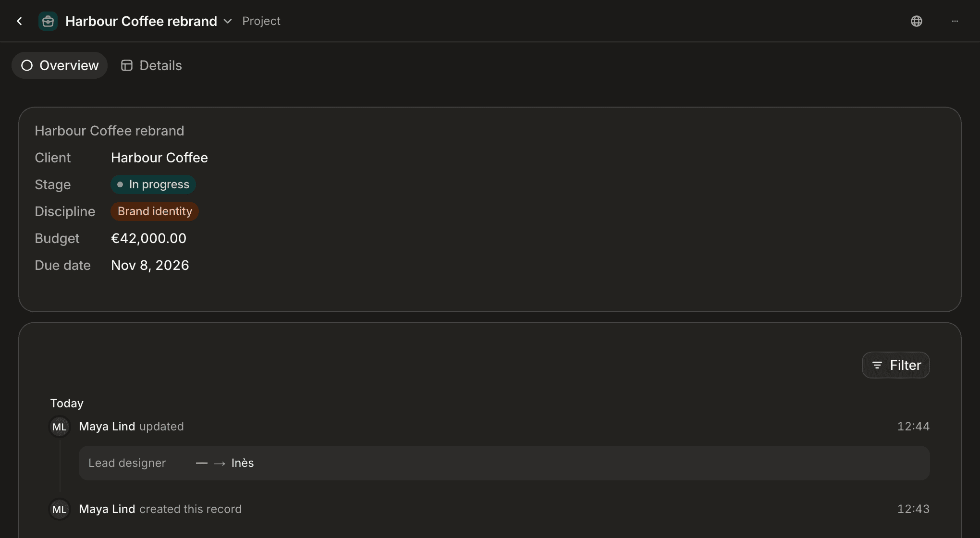Click the Harbour Coffee client value

(x=159, y=158)
